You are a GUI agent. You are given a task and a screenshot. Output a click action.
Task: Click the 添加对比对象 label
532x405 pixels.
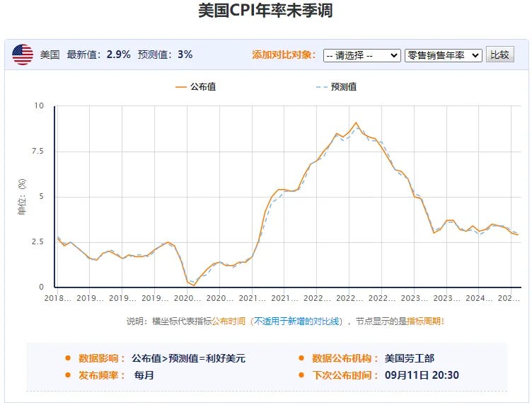click(x=284, y=55)
